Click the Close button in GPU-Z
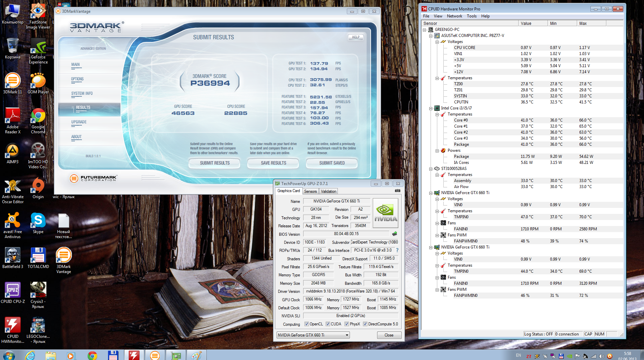 pos(389,335)
